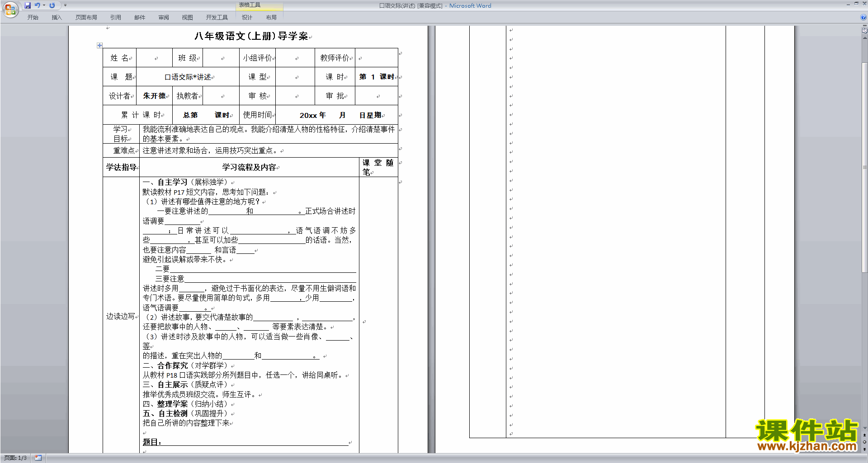Viewport: 868px width, 463px height.
Task: Click the 执教者 cell
Action: tap(188, 96)
